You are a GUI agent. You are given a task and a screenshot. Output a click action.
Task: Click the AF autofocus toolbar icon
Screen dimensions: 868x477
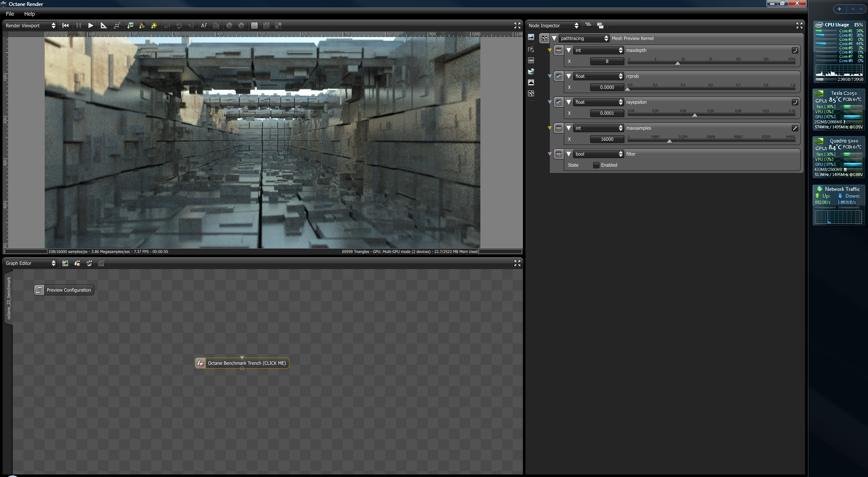[x=204, y=26]
